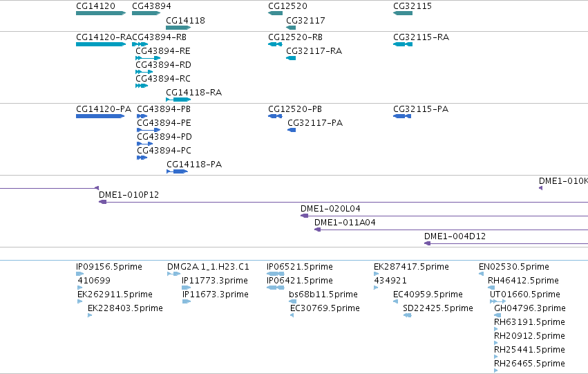Click transcript CG43894-RE
588x374 pixels.
(148, 58)
